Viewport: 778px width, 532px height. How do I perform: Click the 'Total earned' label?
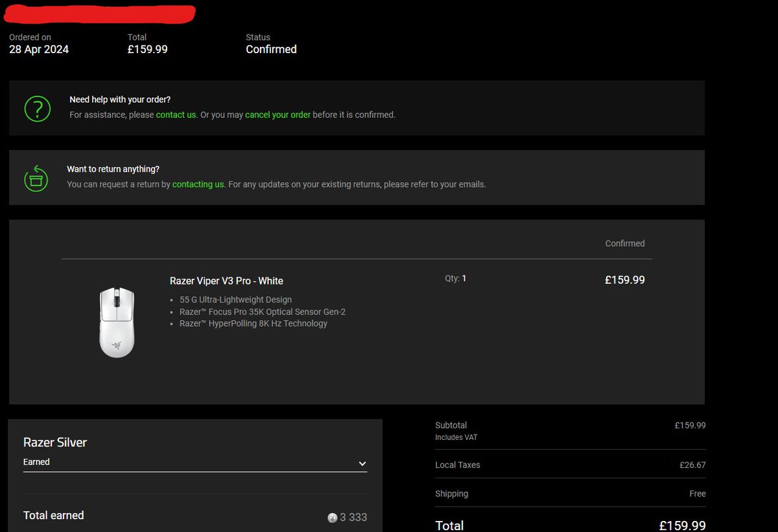[54, 515]
